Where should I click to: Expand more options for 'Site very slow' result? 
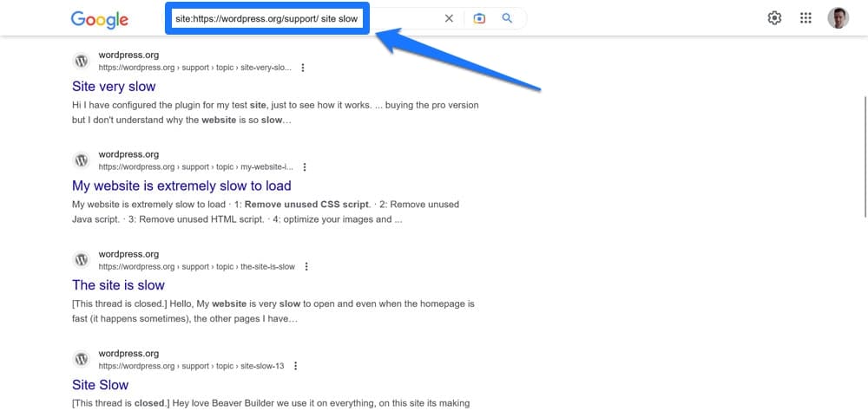point(303,68)
